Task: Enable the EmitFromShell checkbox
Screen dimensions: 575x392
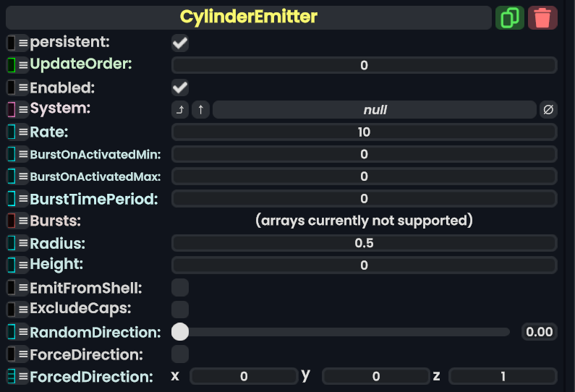Action: coord(180,288)
